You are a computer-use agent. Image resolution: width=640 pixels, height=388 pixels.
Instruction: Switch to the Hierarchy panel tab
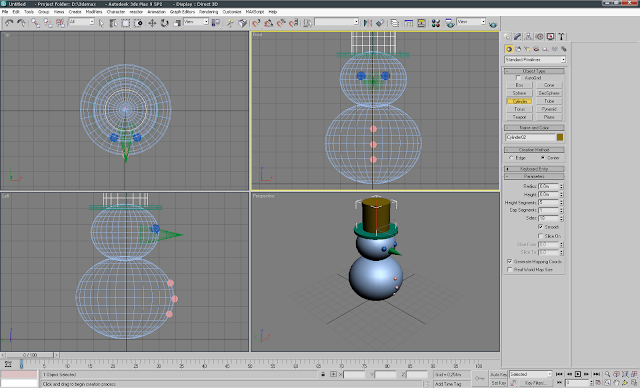[528, 36]
